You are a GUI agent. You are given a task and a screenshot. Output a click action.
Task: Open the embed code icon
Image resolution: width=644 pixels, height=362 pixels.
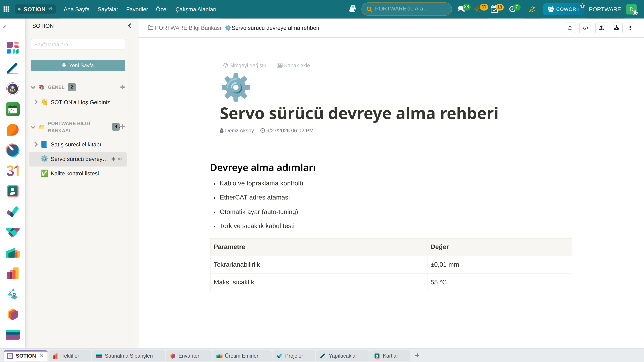coord(585,28)
